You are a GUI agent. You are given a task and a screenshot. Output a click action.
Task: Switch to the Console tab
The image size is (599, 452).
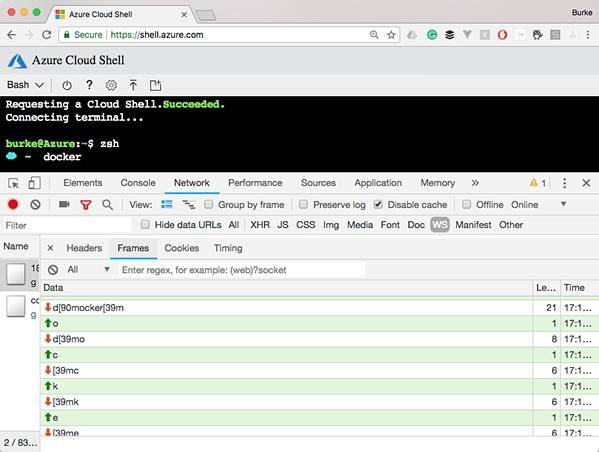point(138,183)
